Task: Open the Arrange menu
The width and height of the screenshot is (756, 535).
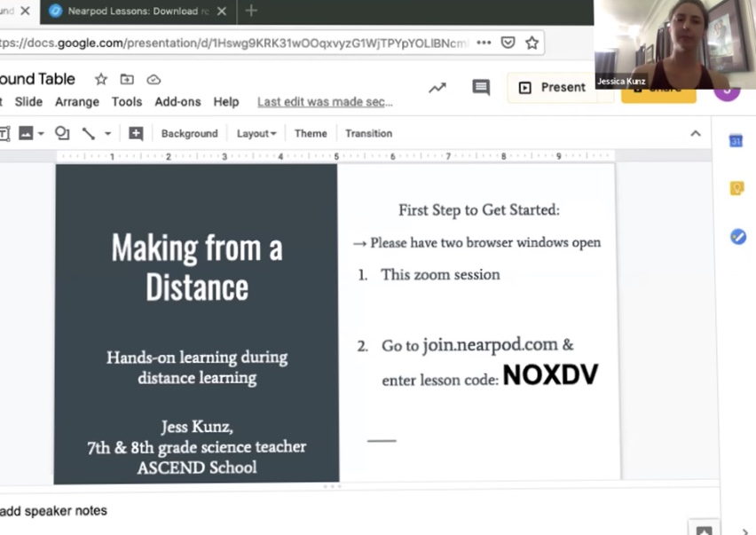Action: click(x=77, y=102)
